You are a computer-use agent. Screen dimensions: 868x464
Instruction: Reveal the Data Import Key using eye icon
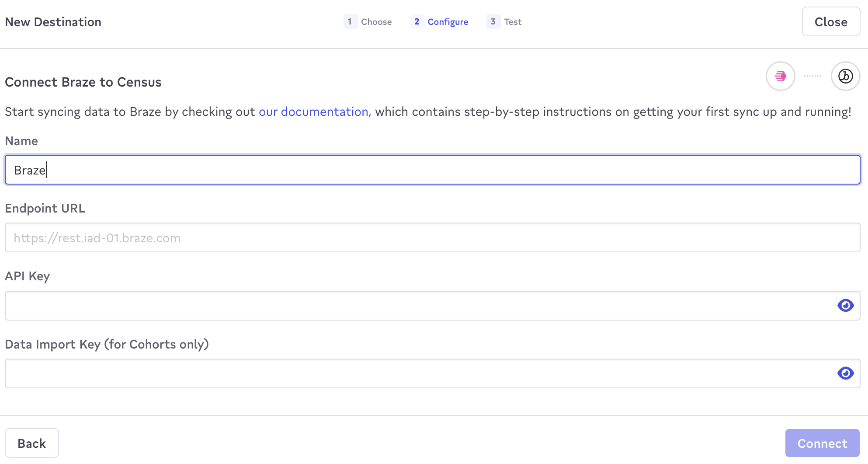coord(845,373)
